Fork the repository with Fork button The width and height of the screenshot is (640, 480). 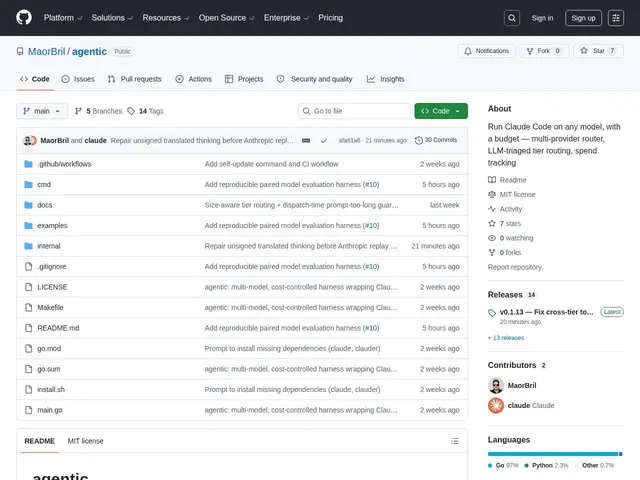(544, 51)
